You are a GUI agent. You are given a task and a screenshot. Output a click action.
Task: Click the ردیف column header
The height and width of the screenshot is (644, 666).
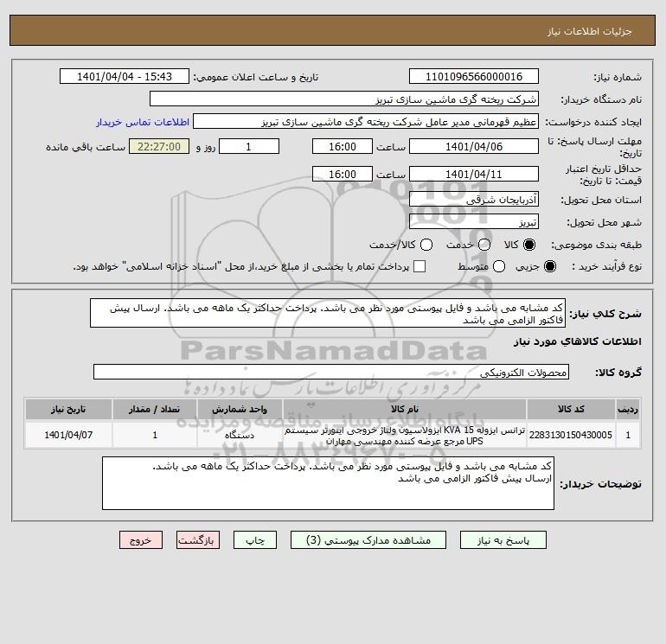coord(628,409)
